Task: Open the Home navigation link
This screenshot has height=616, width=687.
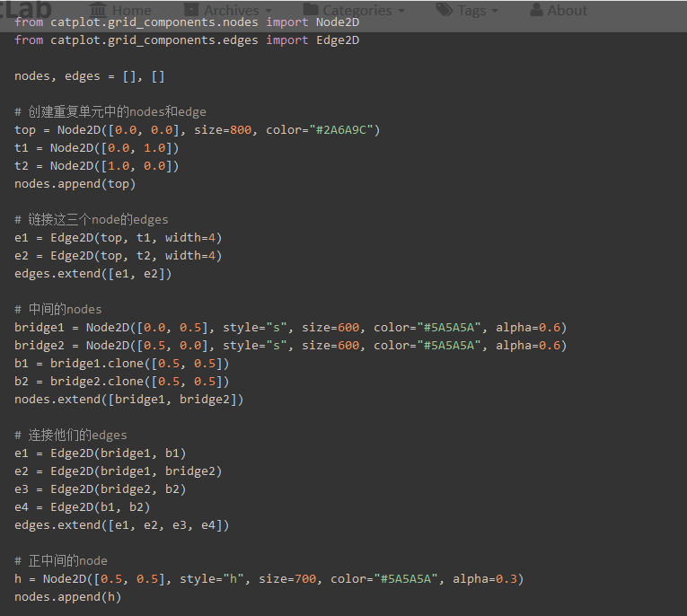Action: click(120, 10)
